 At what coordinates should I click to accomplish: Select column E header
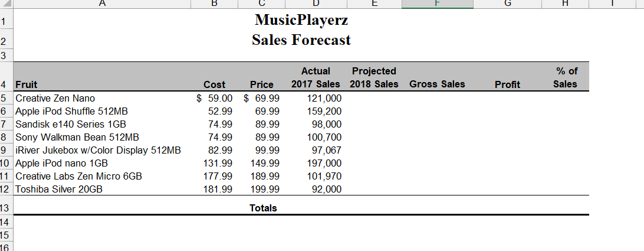[x=374, y=4]
